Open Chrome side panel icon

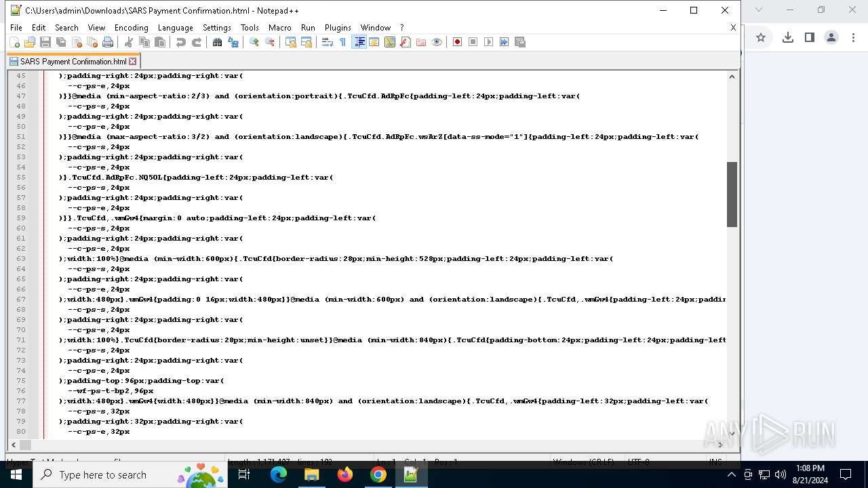pyautogui.click(x=809, y=37)
